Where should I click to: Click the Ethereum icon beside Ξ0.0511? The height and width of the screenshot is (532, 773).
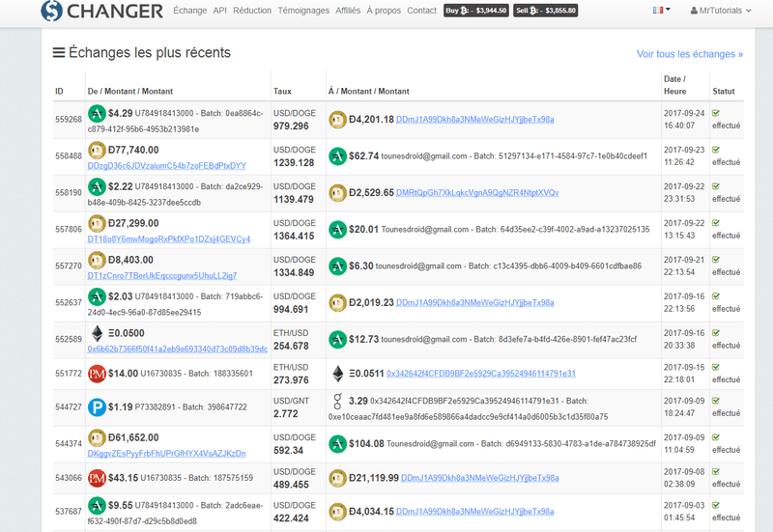[x=338, y=373]
